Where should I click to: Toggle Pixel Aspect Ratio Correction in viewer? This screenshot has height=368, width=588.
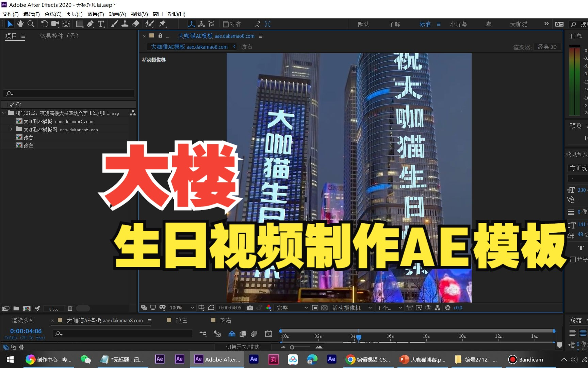410,308
